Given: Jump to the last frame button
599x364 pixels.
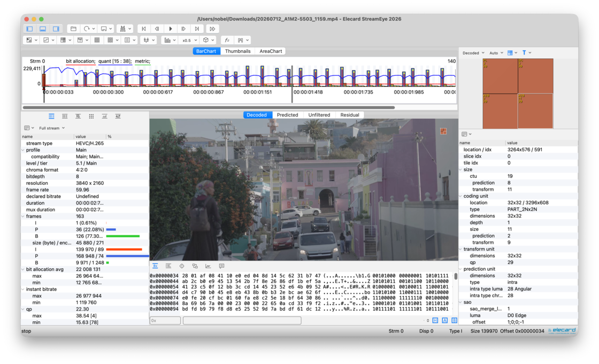Looking at the screenshot, I should [x=197, y=29].
